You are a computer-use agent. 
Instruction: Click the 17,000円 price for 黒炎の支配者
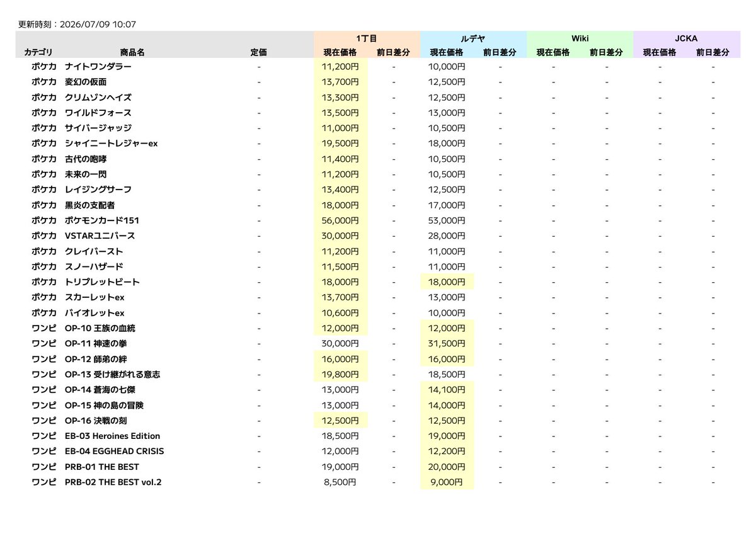447,205
